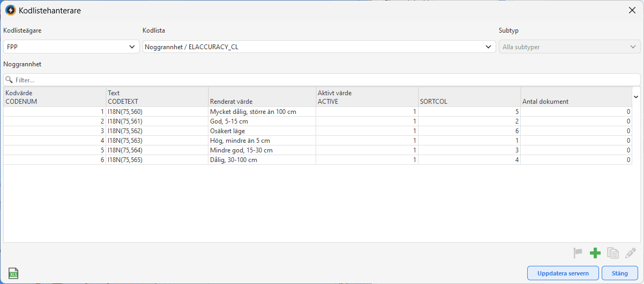Viewport: 644px width, 284px height.
Task: Click the Kodlistehanterare app icon in title bar
Action: tap(10, 10)
